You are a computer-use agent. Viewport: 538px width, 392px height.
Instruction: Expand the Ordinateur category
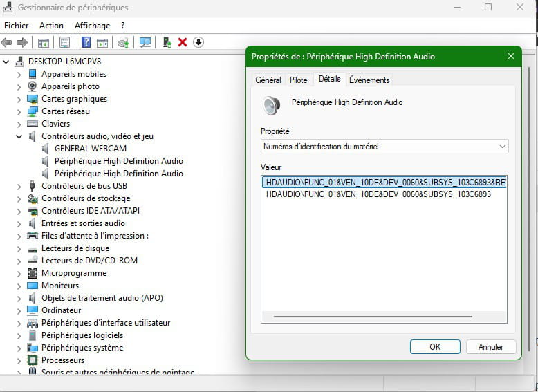pyautogui.click(x=19, y=311)
